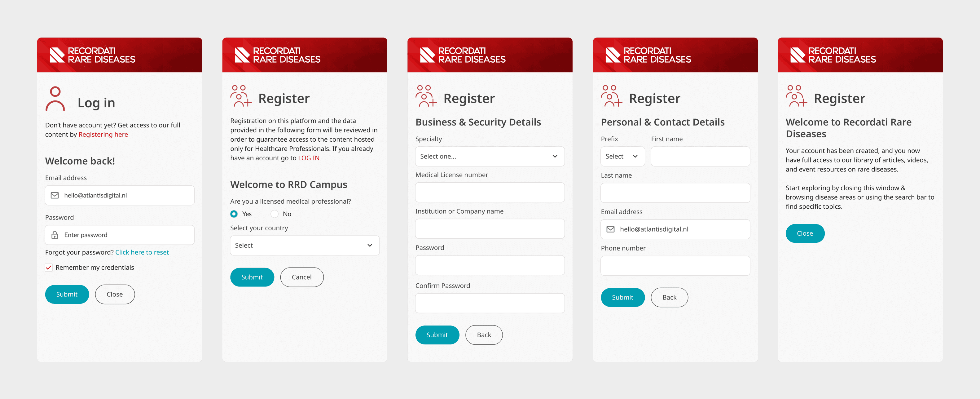
Task: Click the LOG IN link on the register screen
Action: (x=309, y=157)
